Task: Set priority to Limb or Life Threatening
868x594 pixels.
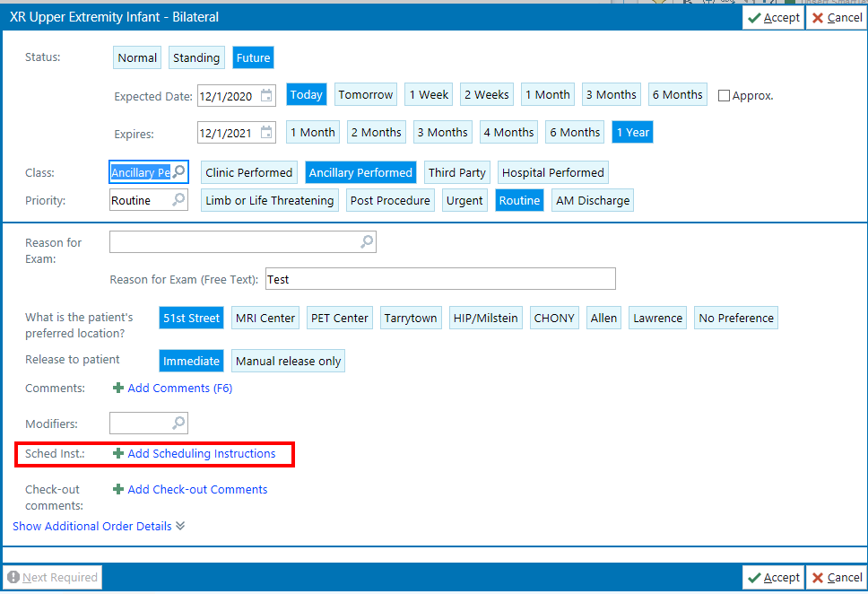Action: (270, 200)
